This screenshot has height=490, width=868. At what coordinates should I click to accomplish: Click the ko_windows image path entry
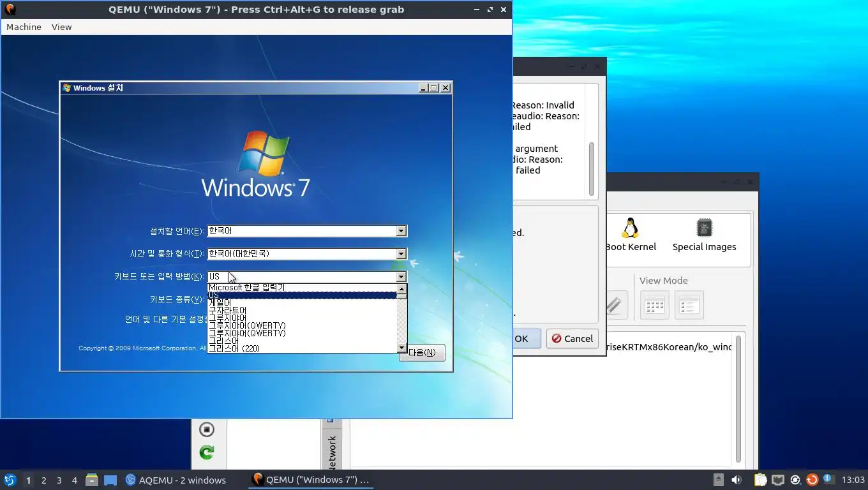coord(668,347)
